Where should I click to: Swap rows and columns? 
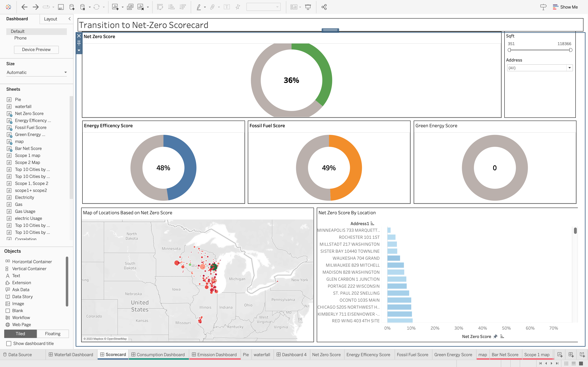tap(160, 7)
